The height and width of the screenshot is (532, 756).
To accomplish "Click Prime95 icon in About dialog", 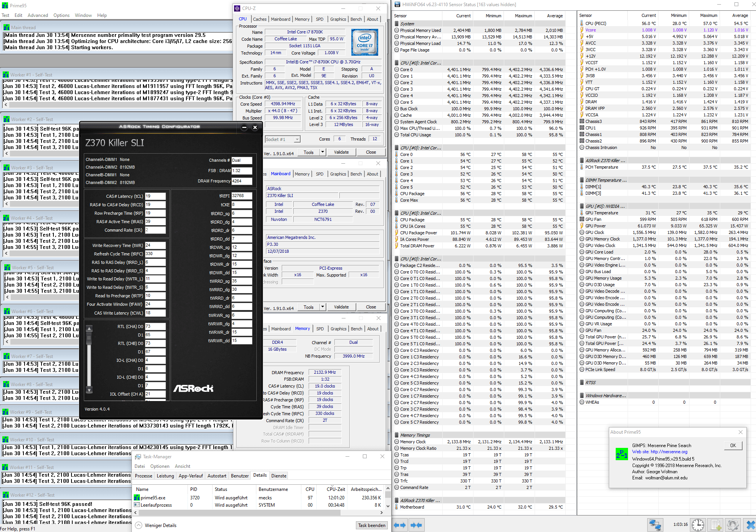I will pos(621,454).
